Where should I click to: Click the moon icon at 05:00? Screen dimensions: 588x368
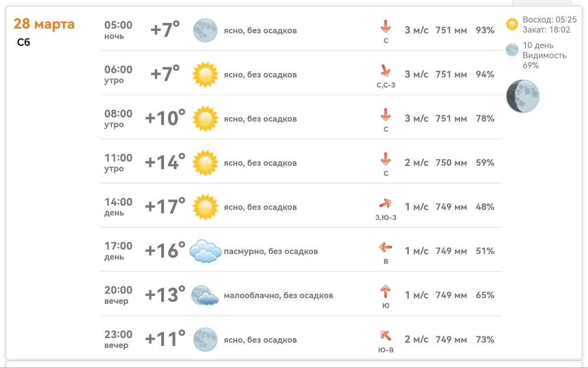[x=205, y=30]
